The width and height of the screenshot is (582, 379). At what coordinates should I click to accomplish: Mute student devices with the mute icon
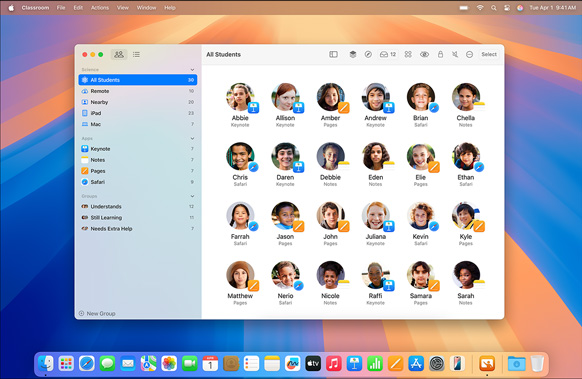click(x=455, y=55)
